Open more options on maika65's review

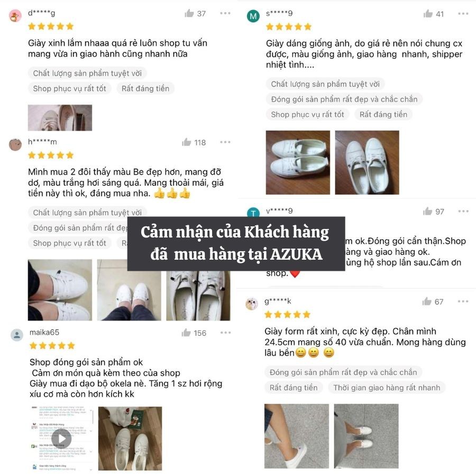point(225,333)
